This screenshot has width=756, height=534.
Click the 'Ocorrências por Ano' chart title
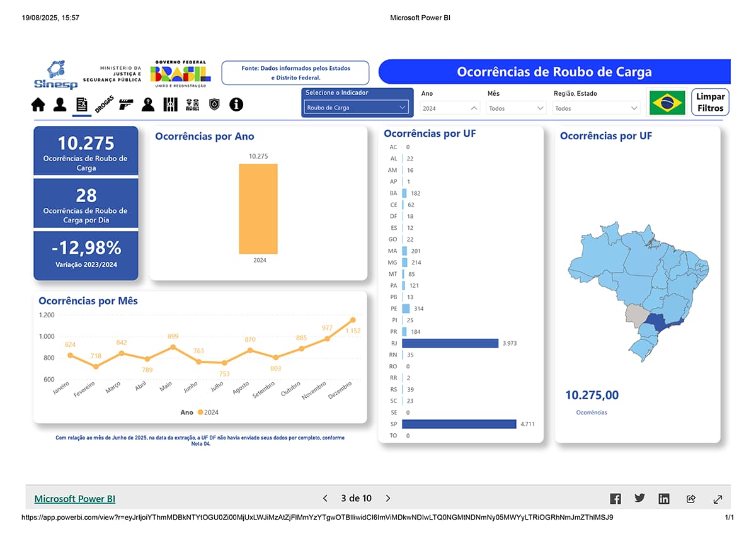click(205, 136)
